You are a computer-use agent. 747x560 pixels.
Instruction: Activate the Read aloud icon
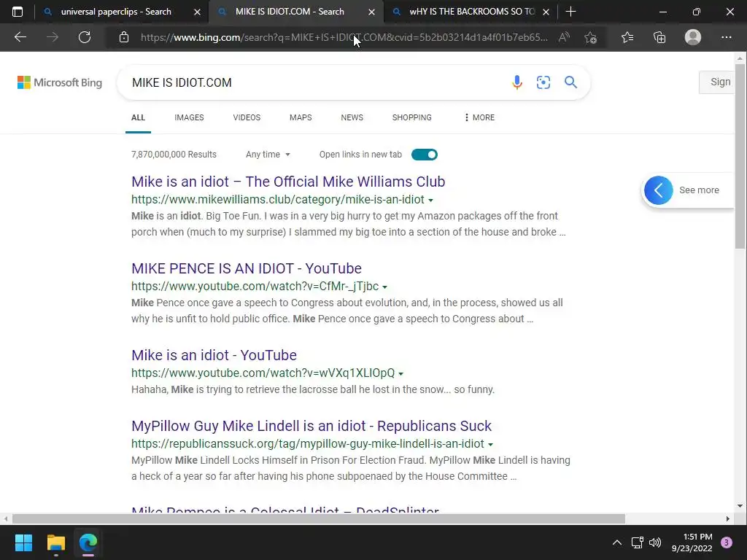[x=564, y=37]
